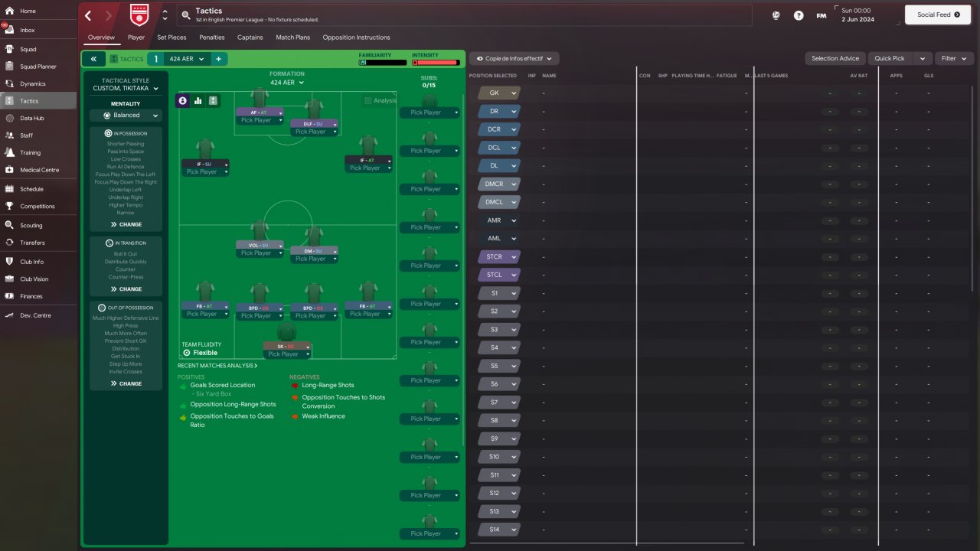The height and width of the screenshot is (551, 980).
Task: Open Scouting in the sidebar
Action: [38, 226]
